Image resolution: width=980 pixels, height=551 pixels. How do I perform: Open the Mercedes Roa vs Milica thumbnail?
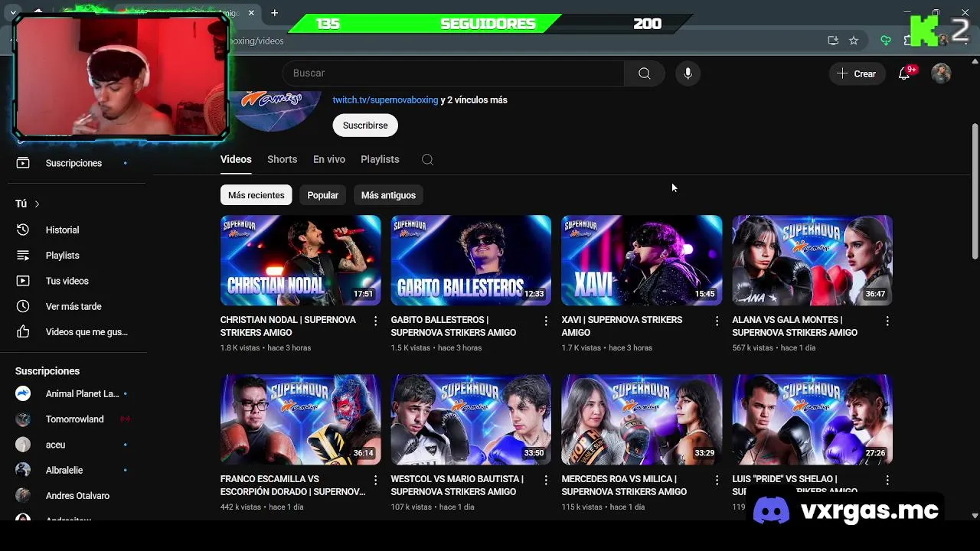642,419
